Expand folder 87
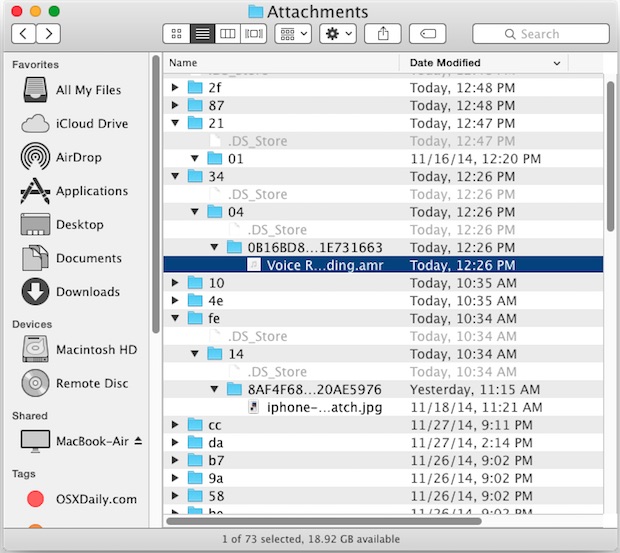Screen dimensions: 620x553 pos(175,105)
